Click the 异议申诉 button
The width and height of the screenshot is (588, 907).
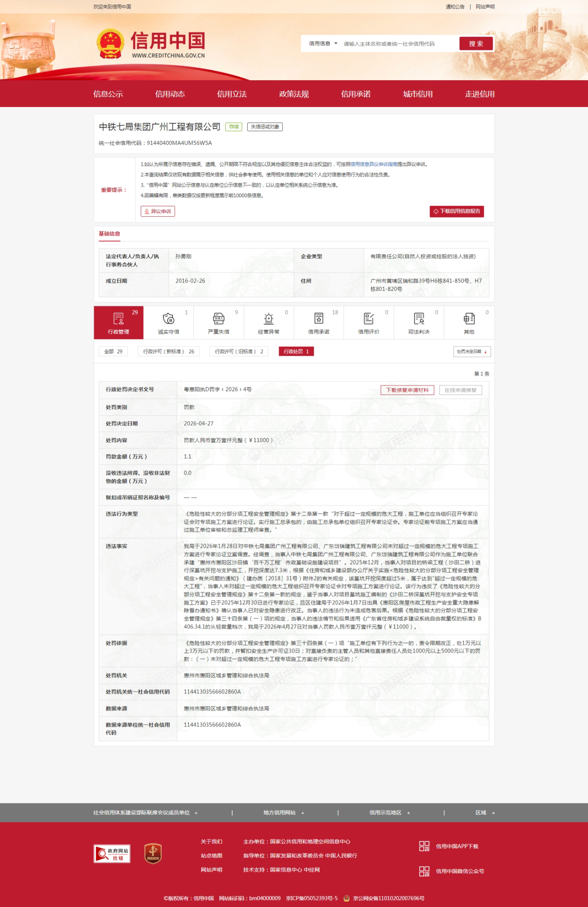coord(158,211)
